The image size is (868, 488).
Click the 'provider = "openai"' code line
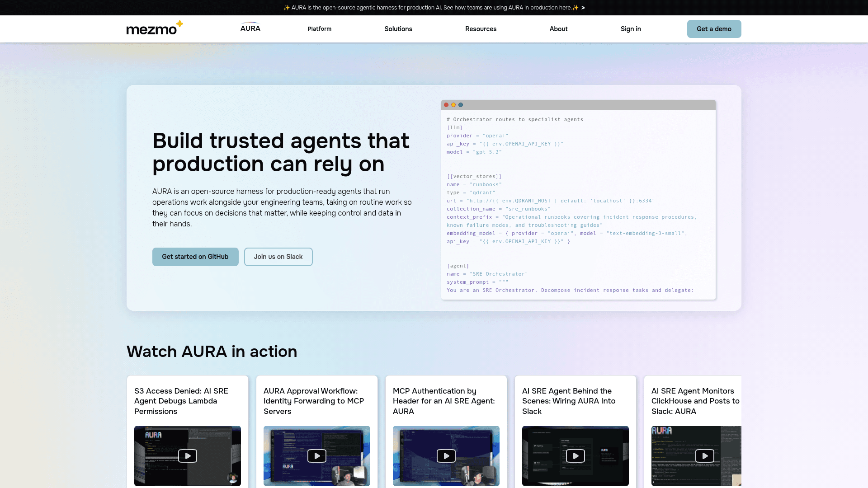pos(477,136)
